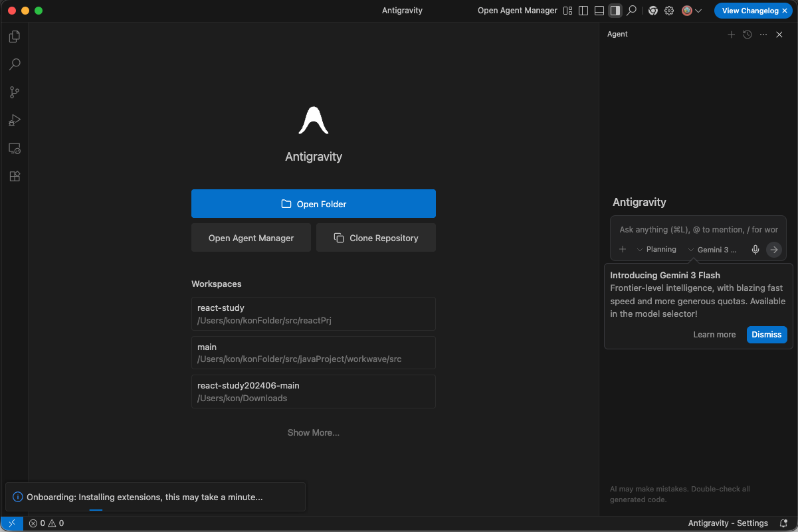Image resolution: width=798 pixels, height=532 pixels.
Task: Open settings gear in title bar
Action: (x=669, y=11)
